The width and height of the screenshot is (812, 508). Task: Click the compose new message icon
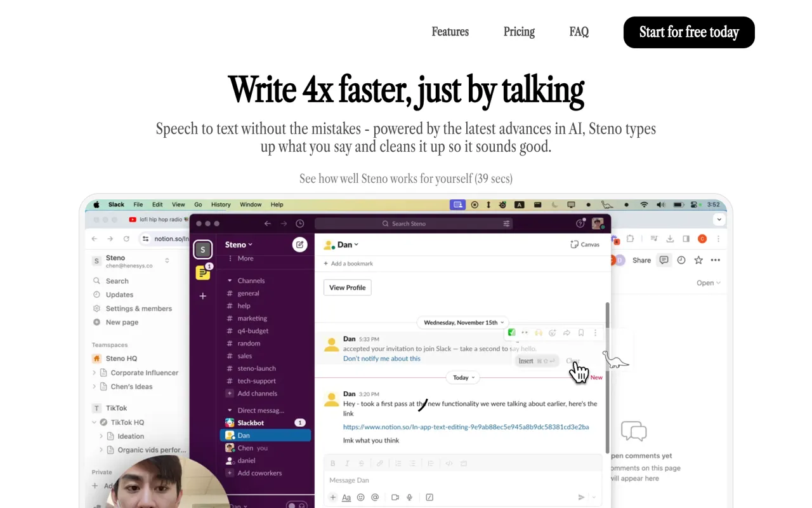[x=299, y=244]
